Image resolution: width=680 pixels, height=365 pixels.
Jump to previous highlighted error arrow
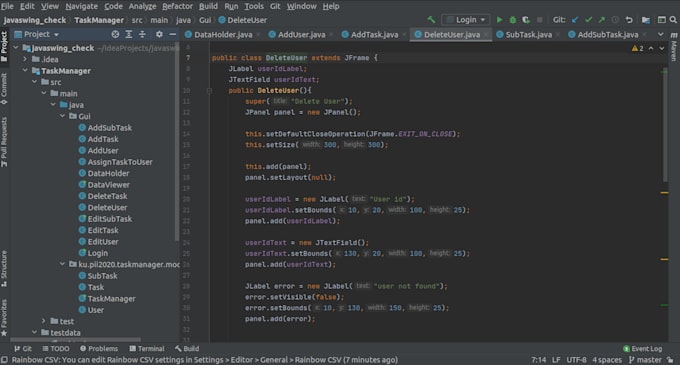651,48
